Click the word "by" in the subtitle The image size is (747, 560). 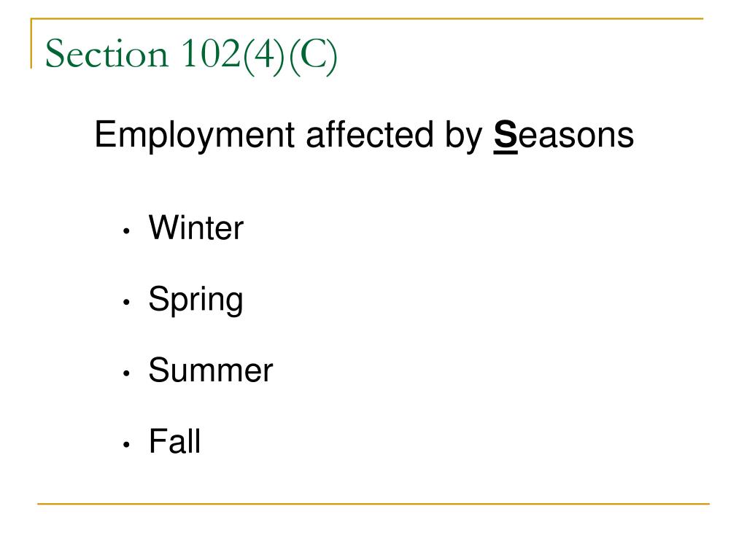[464, 135]
